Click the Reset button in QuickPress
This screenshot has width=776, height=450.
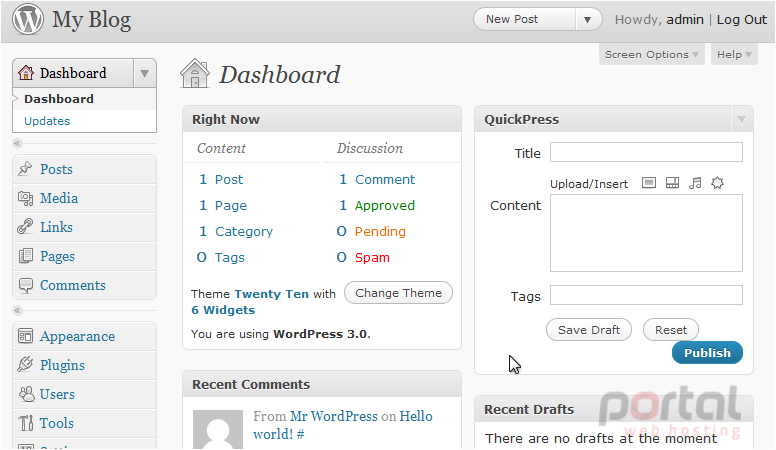pyautogui.click(x=671, y=330)
